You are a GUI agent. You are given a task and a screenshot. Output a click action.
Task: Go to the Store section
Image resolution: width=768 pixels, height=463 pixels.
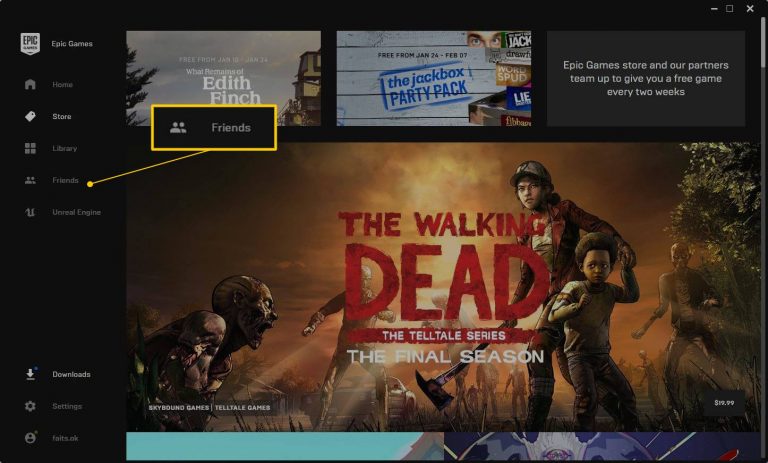(62, 116)
